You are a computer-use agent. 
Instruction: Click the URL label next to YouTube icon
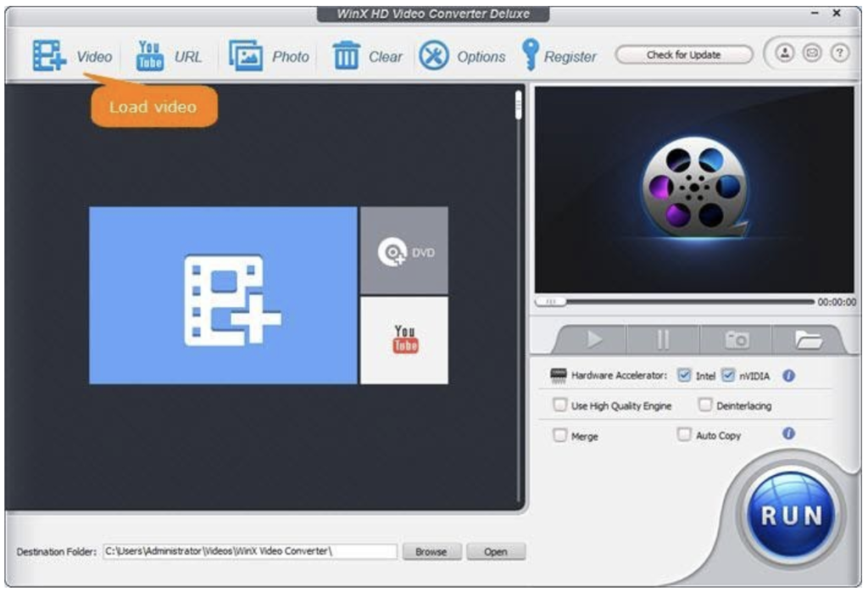188,57
